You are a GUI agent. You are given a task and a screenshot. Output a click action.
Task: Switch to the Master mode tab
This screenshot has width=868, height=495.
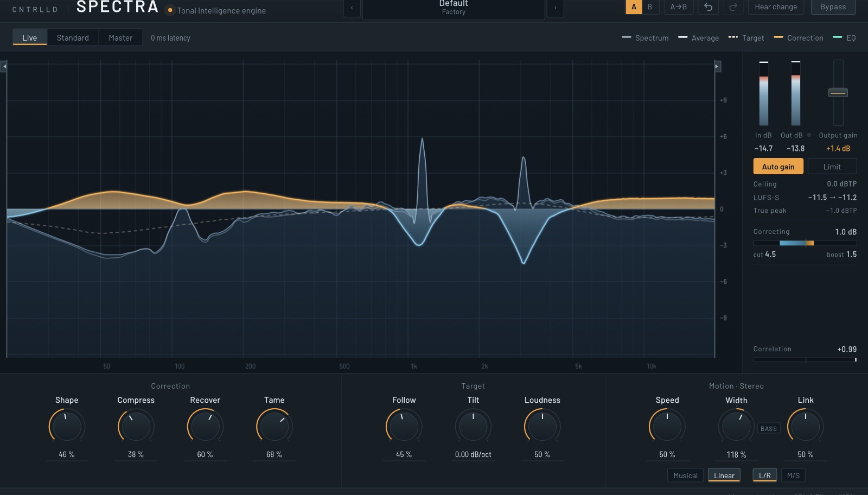tap(120, 37)
